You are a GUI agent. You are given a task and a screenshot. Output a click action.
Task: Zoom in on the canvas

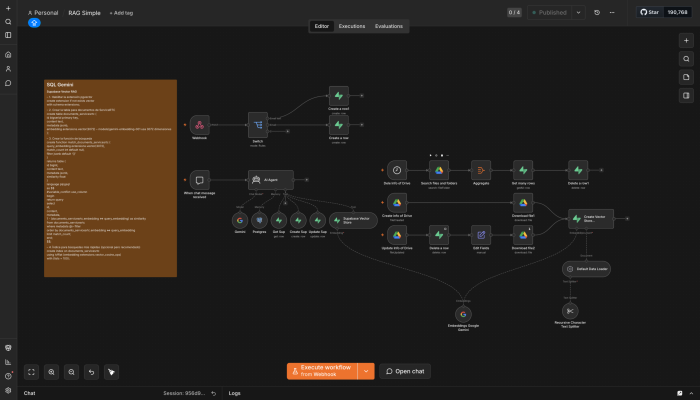[x=51, y=372]
